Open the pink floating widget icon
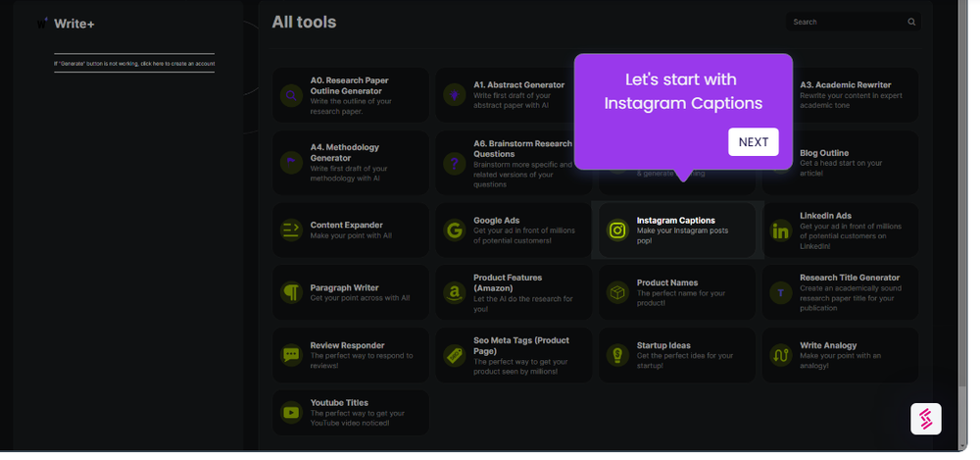 coord(926,419)
